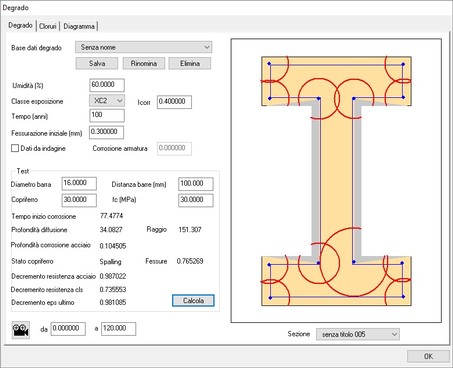Select the Degrado tab
The height and width of the screenshot is (368, 453).
pyautogui.click(x=20, y=25)
